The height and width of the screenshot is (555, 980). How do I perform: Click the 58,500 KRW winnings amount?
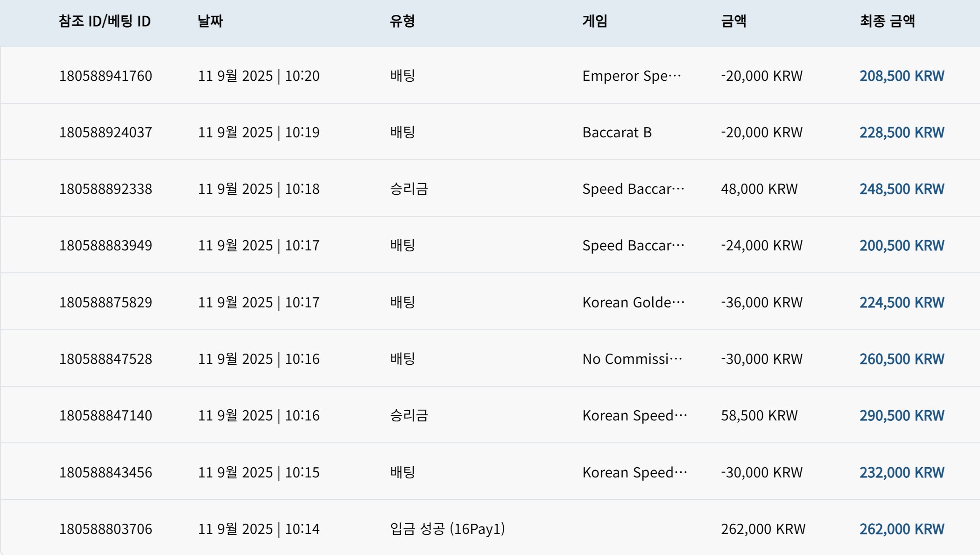click(x=759, y=415)
